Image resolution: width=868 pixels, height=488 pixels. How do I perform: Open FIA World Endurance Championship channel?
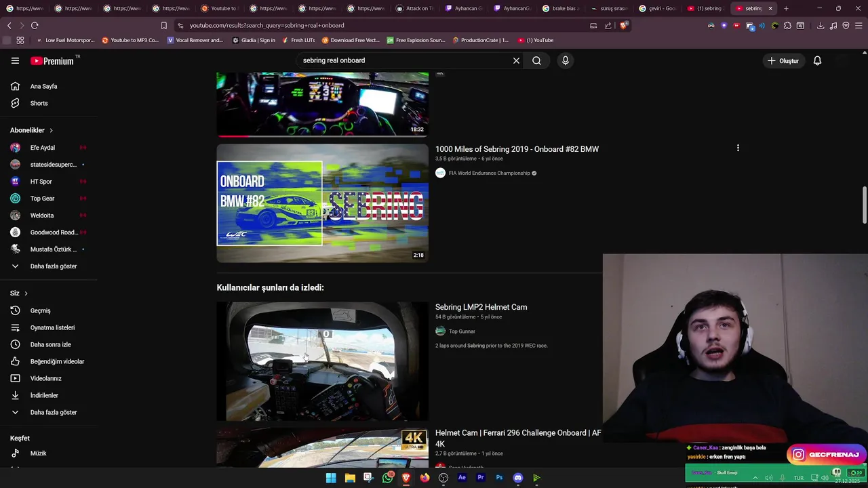click(489, 173)
